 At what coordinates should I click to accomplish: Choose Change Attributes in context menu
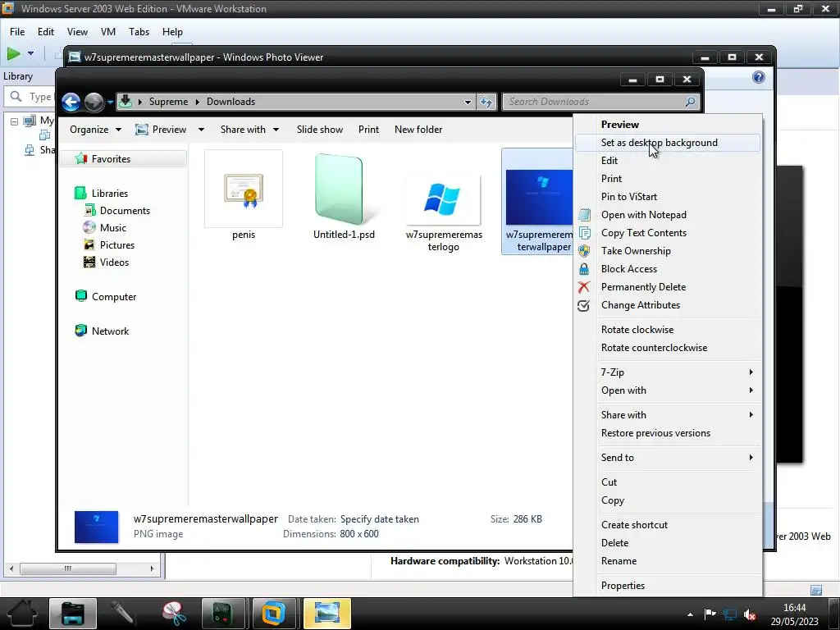pos(668,305)
